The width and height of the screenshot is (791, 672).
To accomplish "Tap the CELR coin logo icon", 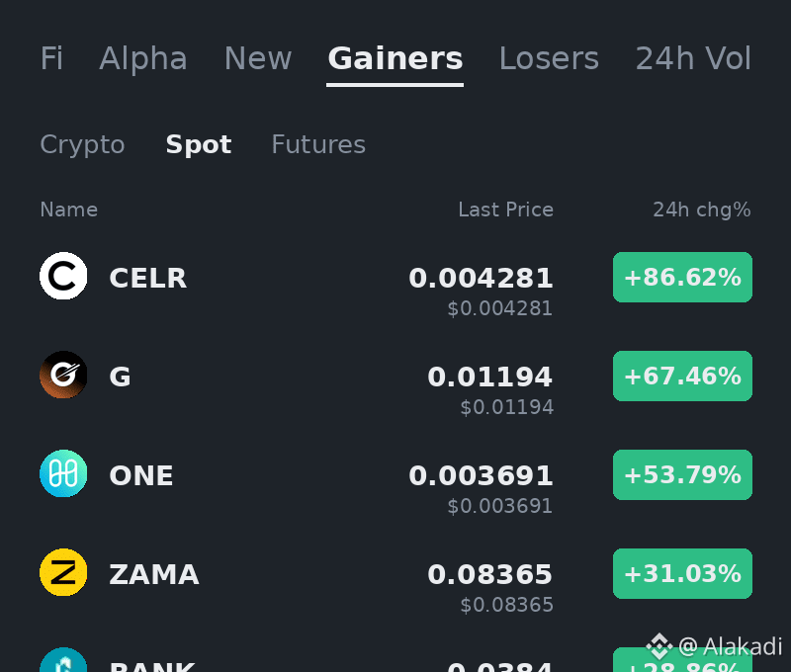I will point(63,276).
